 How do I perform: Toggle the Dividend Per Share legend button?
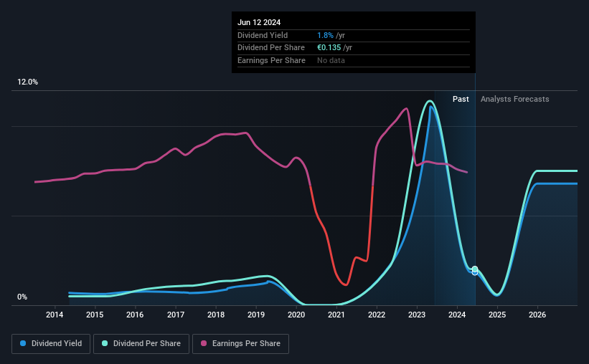pos(141,344)
